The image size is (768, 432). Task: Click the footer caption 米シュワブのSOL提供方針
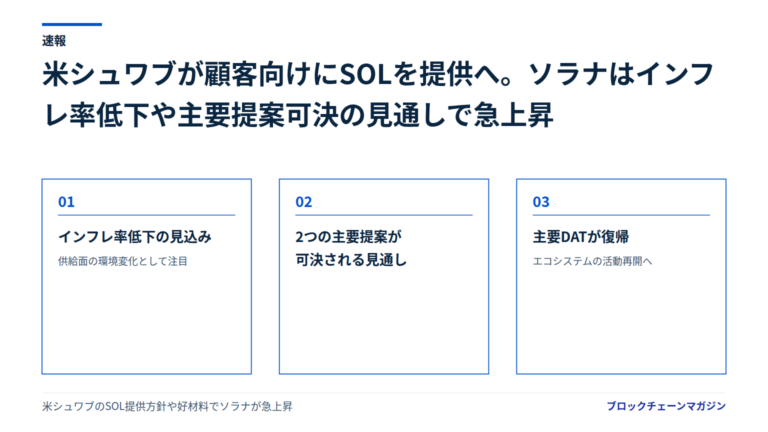coord(167,407)
